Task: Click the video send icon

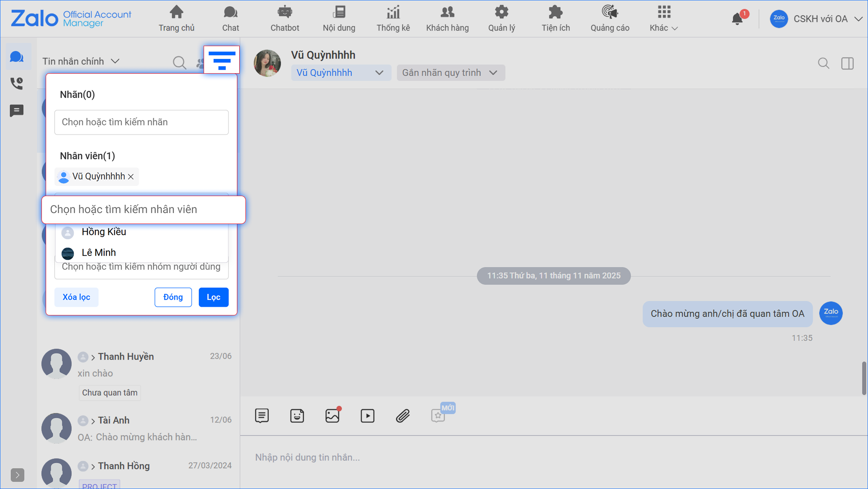Action: tap(367, 416)
